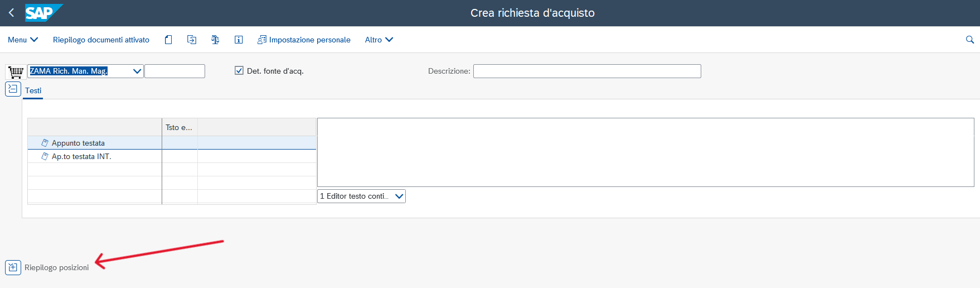Click the search magnifier icon
The height and width of the screenshot is (288, 980).
[x=970, y=40]
